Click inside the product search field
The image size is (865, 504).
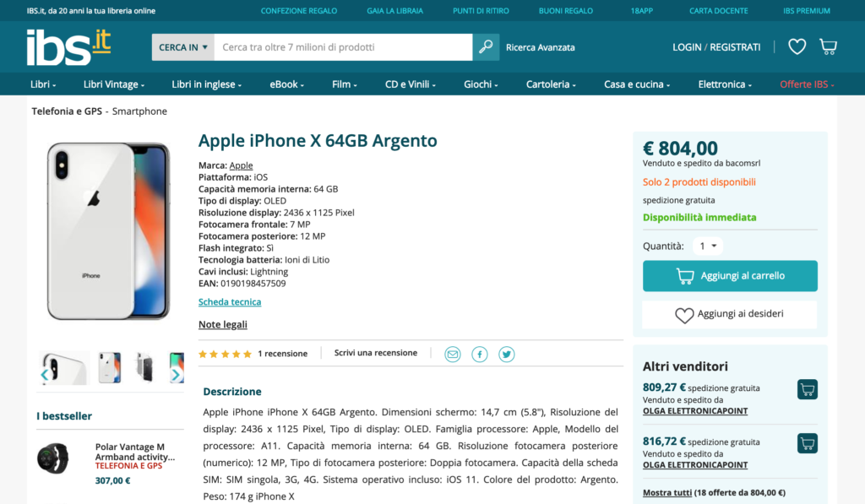[x=338, y=47]
